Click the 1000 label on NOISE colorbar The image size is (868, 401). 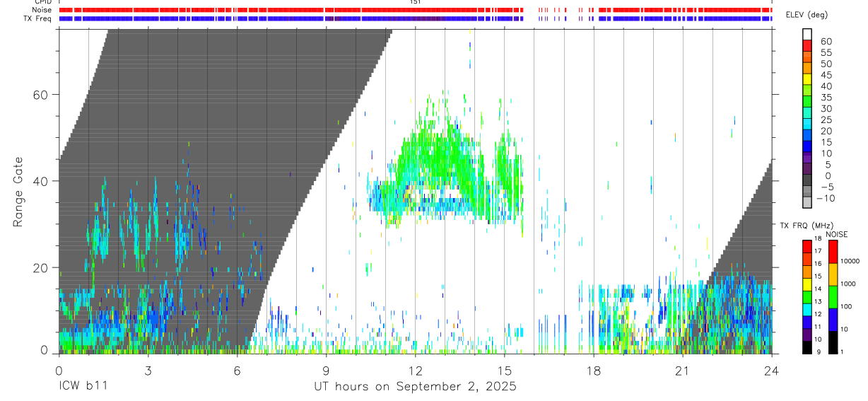coord(848,284)
